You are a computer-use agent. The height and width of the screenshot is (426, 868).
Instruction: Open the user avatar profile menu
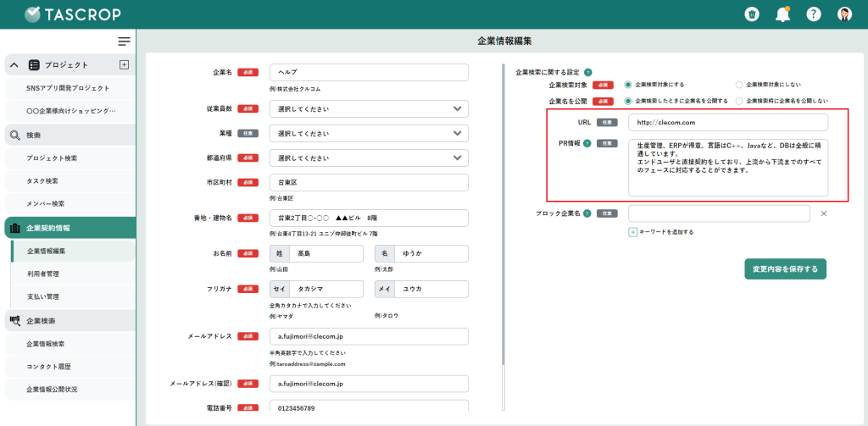click(x=844, y=14)
